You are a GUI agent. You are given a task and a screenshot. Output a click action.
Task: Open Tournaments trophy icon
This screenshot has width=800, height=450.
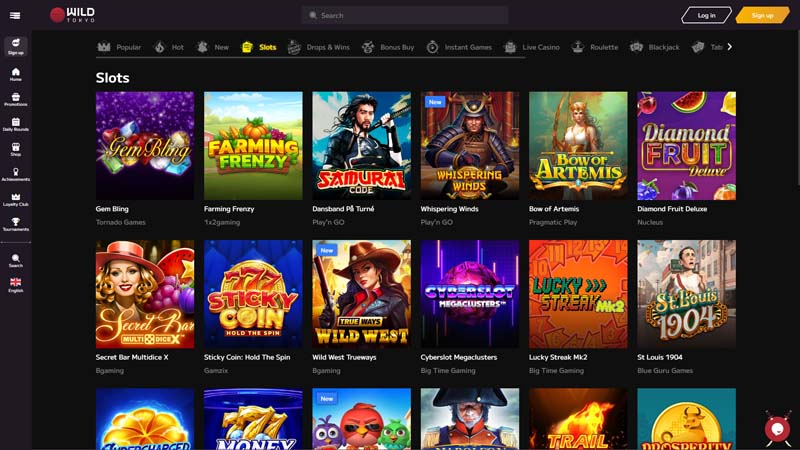[x=15, y=225]
